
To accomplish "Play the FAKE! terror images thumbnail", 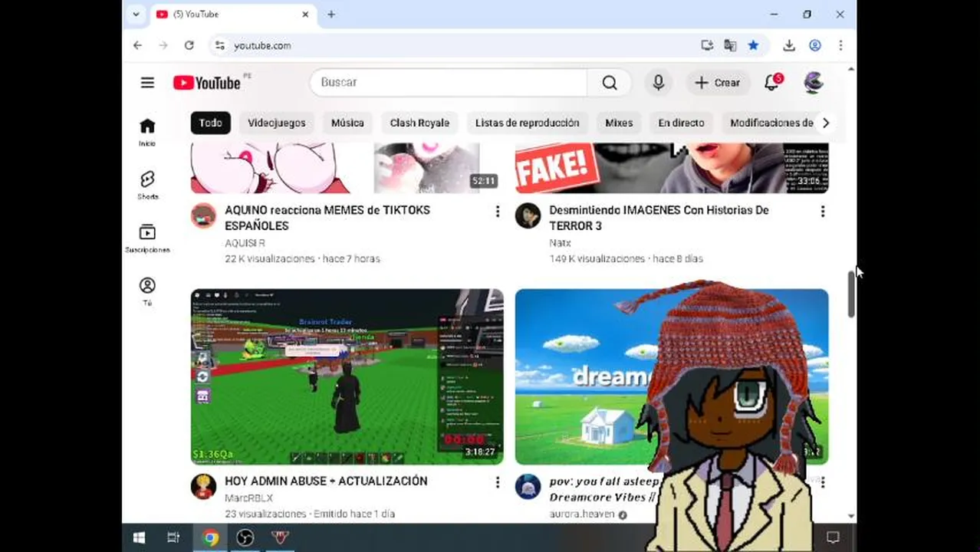I will 672,168.
